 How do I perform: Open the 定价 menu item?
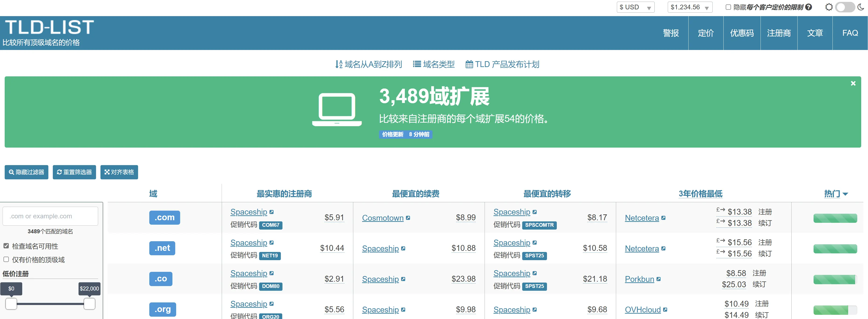(x=706, y=33)
